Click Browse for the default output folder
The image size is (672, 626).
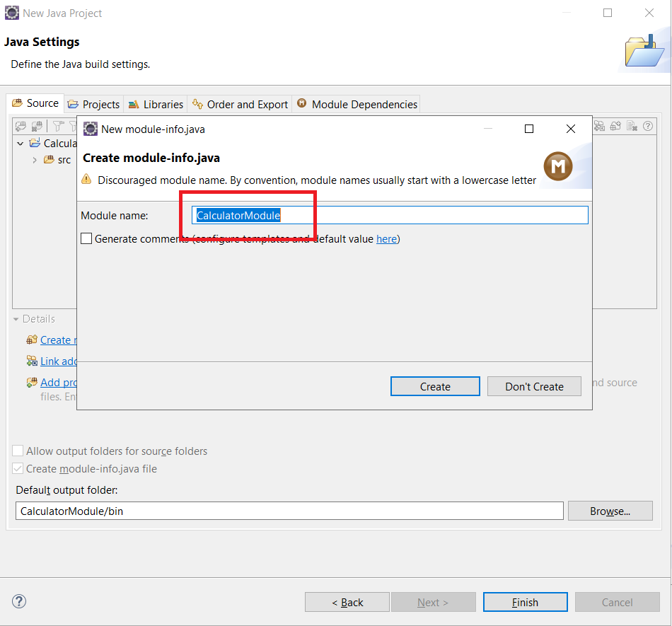pyautogui.click(x=610, y=511)
